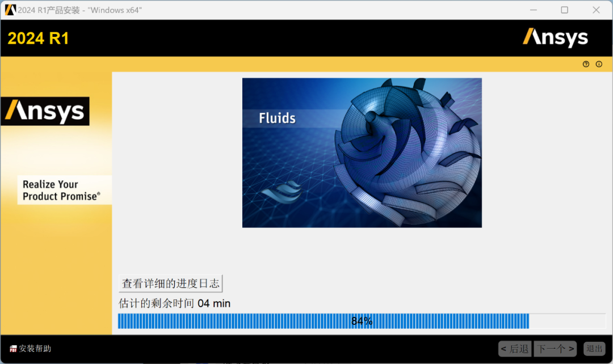Click the 安装帮助 PDF icon

coord(13,349)
